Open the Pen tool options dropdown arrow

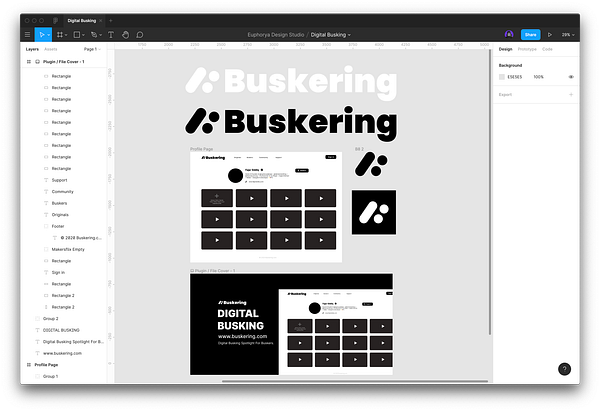[100, 35]
